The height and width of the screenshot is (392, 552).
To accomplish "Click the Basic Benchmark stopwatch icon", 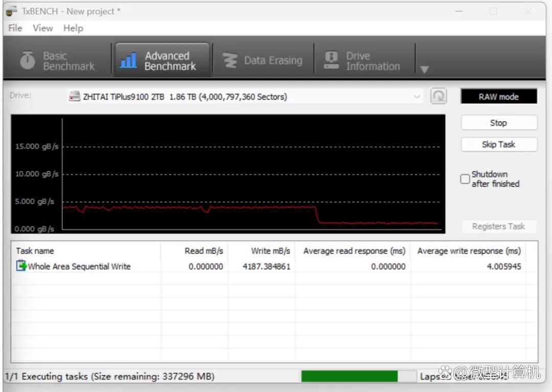I will click(x=28, y=60).
